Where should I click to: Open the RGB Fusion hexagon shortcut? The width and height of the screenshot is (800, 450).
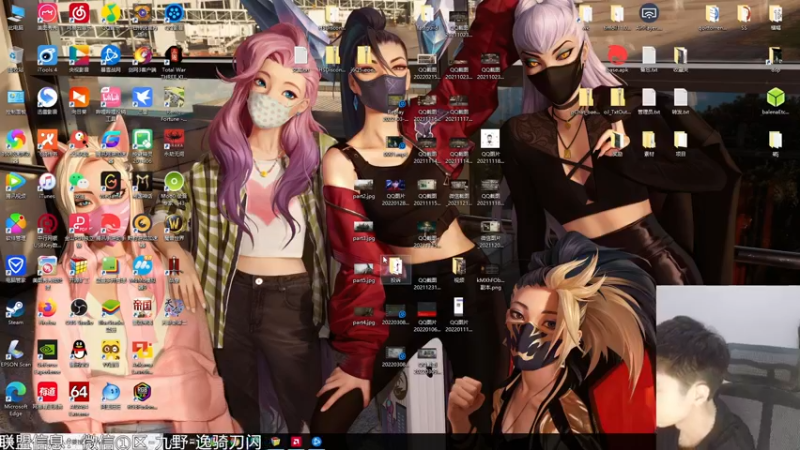pos(142,392)
